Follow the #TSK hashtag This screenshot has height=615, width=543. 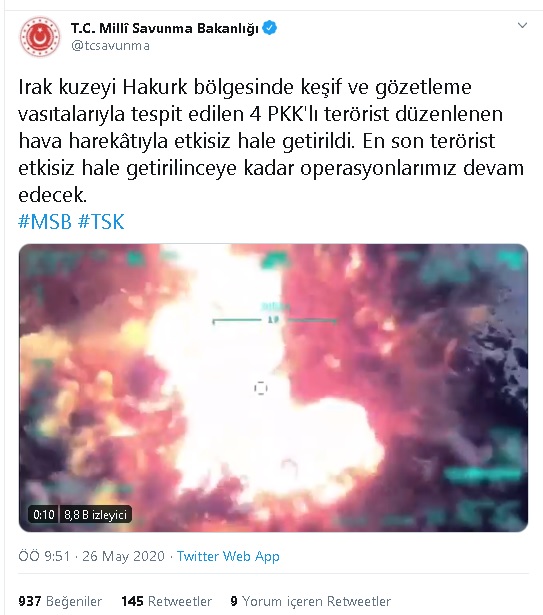pos(101,222)
